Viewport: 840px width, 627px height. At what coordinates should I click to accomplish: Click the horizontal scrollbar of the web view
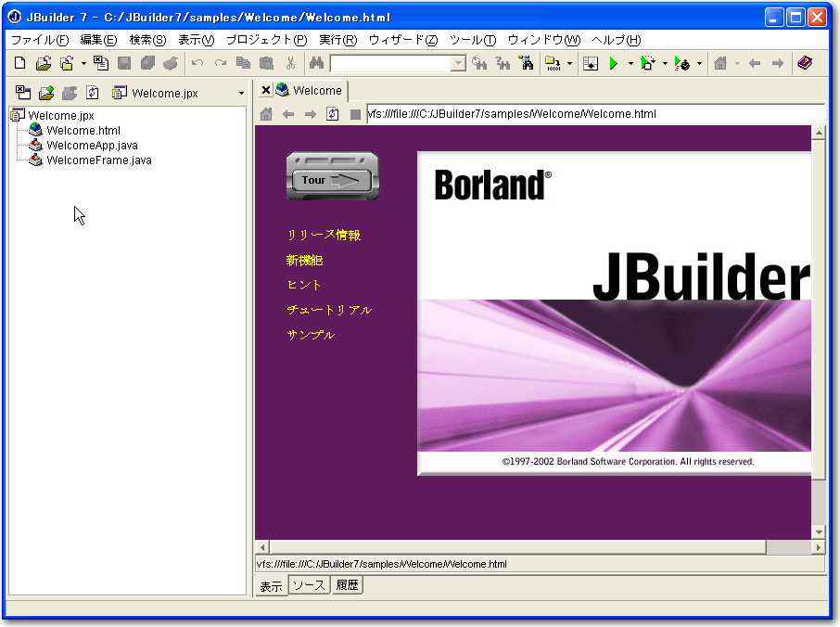(x=519, y=547)
